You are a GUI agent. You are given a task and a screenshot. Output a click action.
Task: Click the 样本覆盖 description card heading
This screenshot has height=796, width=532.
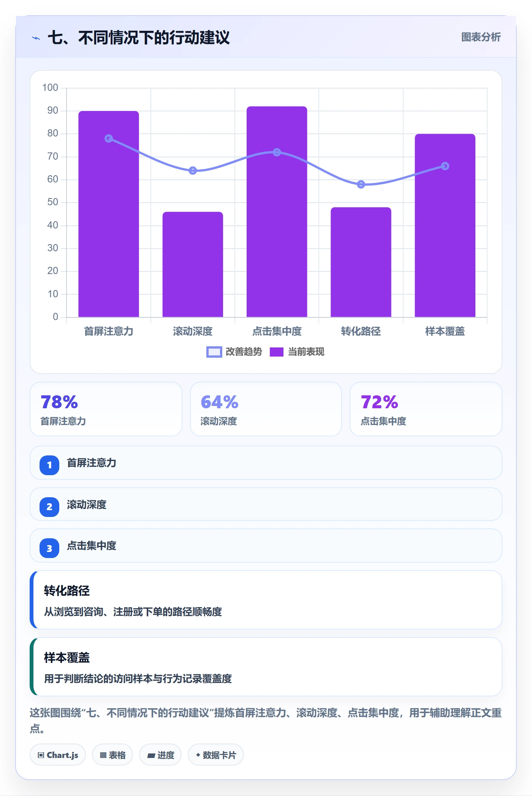point(67,658)
